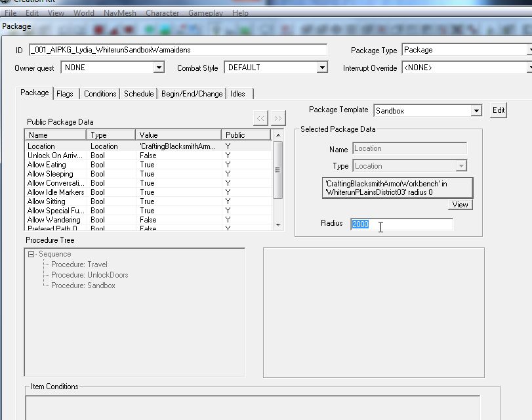Select the 'Allow Special Fu...' row
Image resolution: width=532 pixels, height=420 pixels.
click(x=149, y=211)
